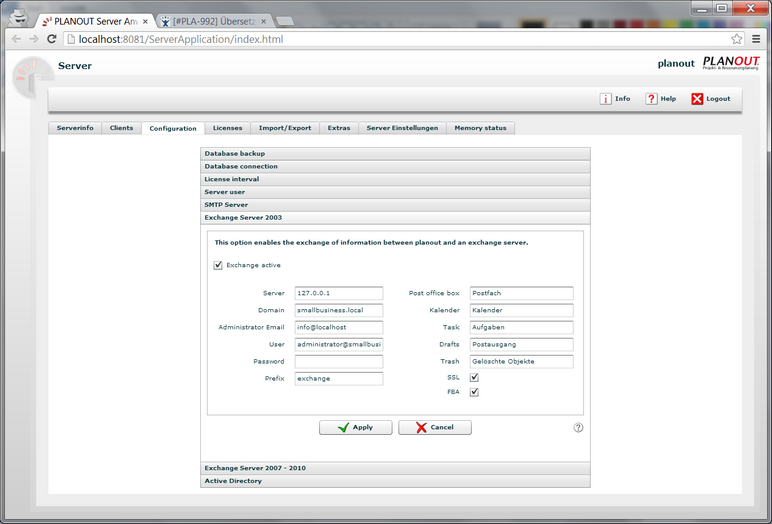Click the Trash field showing Gelöschte Objekte
This screenshot has width=772, height=524.
click(x=521, y=361)
